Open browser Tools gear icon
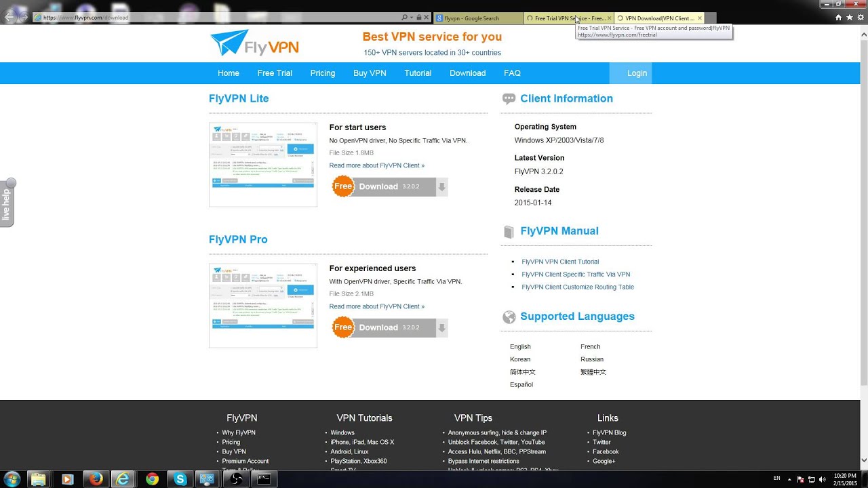Image resolution: width=868 pixels, height=488 pixels. point(860,18)
